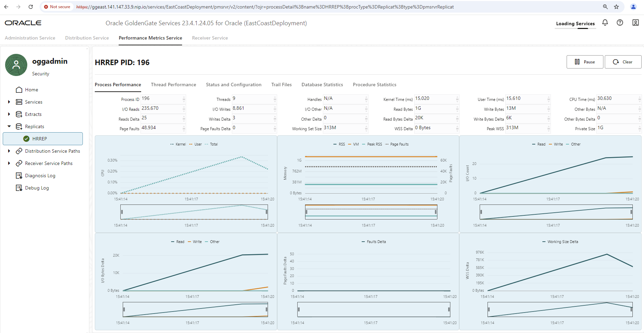The image size is (644, 333).
Task: Open the user account icon in header
Action: [635, 22]
